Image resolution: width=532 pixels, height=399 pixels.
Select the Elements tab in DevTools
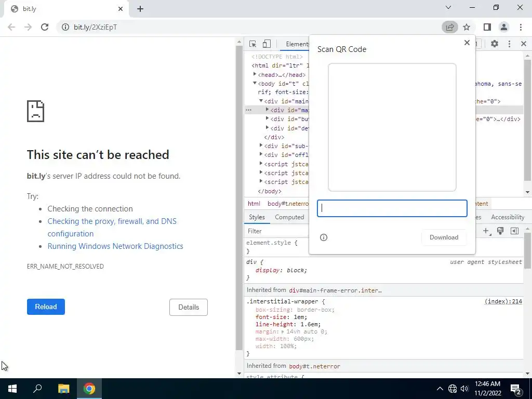[x=297, y=44]
